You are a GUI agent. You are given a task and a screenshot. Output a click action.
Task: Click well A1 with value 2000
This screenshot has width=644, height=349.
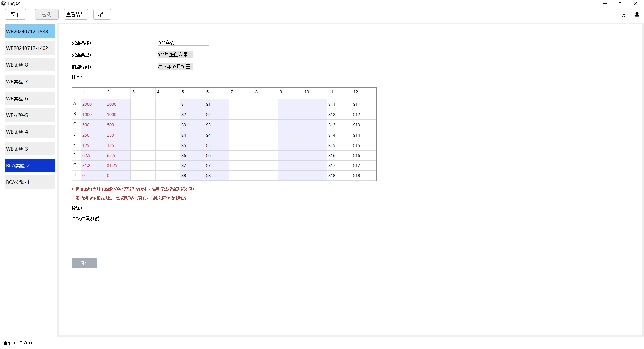[x=94, y=104]
